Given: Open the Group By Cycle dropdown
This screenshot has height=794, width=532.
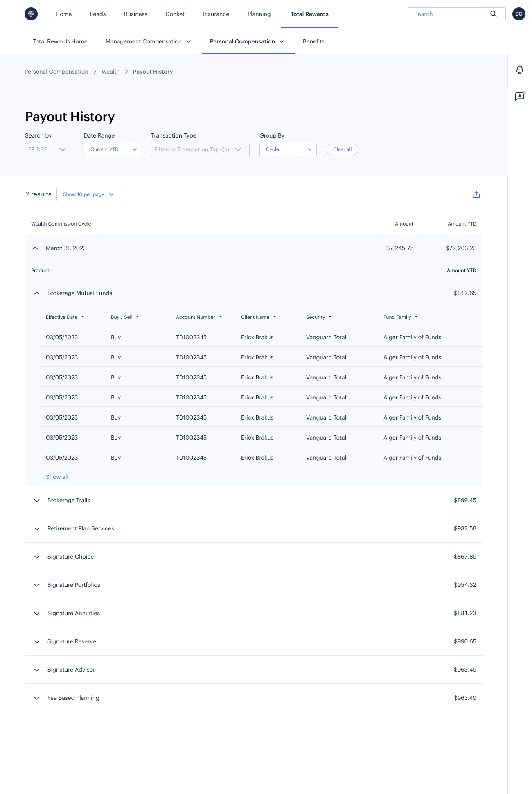Looking at the screenshot, I should coord(288,149).
